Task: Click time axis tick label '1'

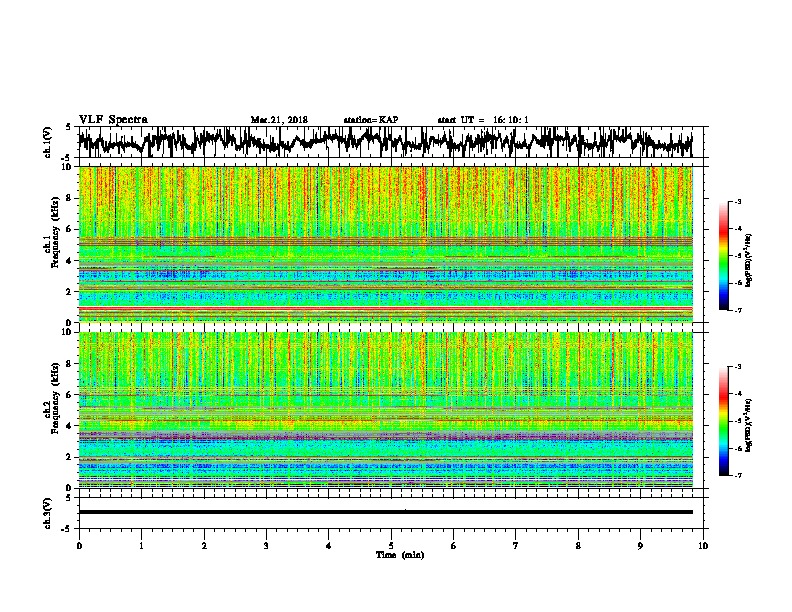Action: [x=141, y=546]
